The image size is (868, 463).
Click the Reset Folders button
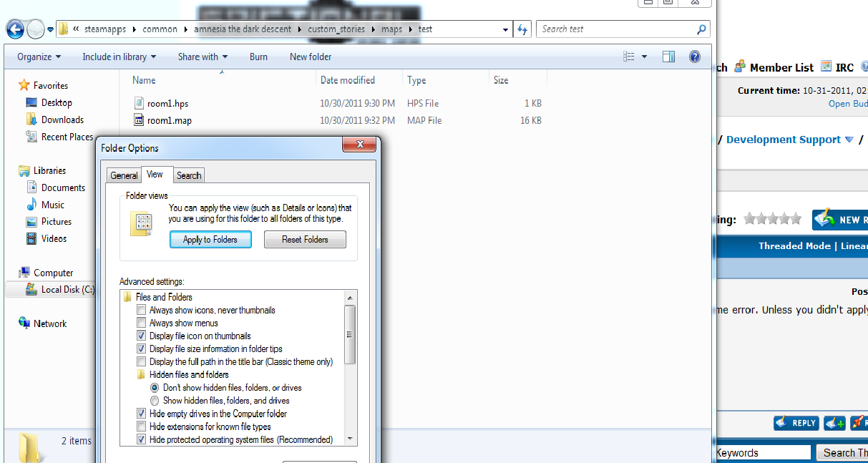[x=305, y=240]
